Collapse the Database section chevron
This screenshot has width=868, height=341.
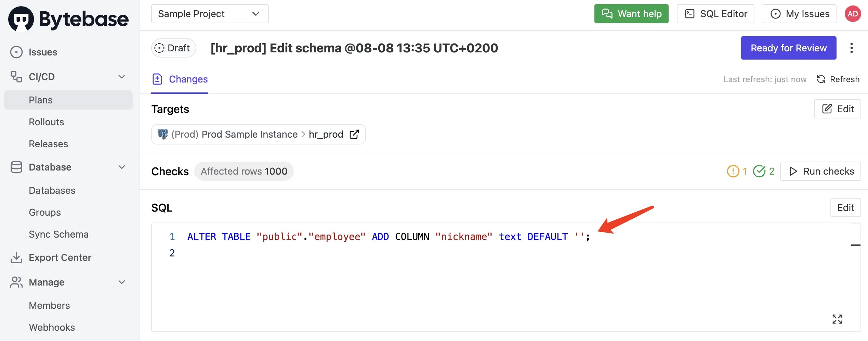pos(122,167)
